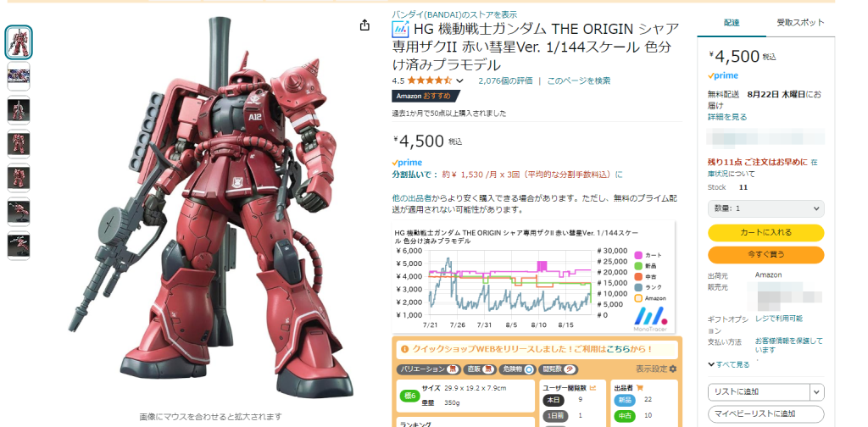Click the user view count chart icon
The height and width of the screenshot is (427, 868).
(x=593, y=388)
